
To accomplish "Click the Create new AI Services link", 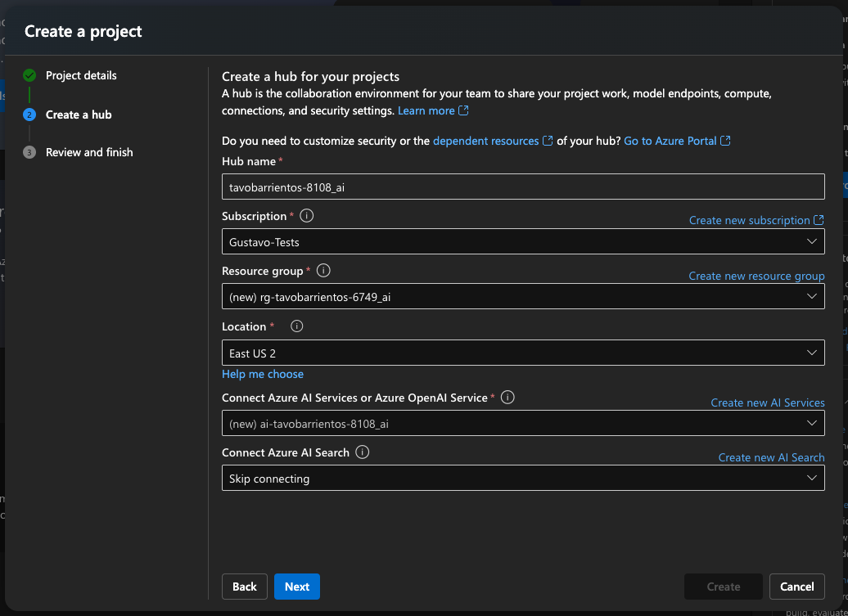I will tap(768, 402).
